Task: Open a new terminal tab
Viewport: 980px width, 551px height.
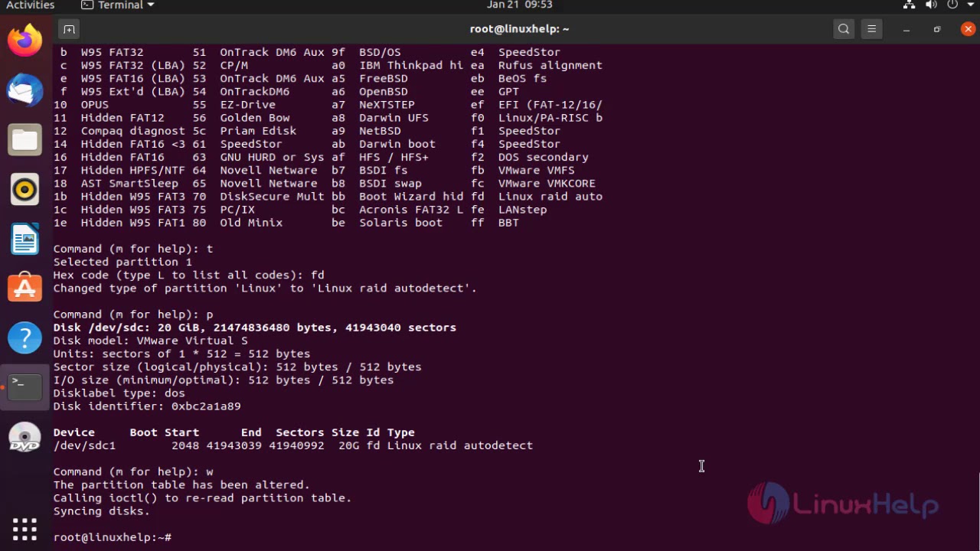Action: [69, 29]
